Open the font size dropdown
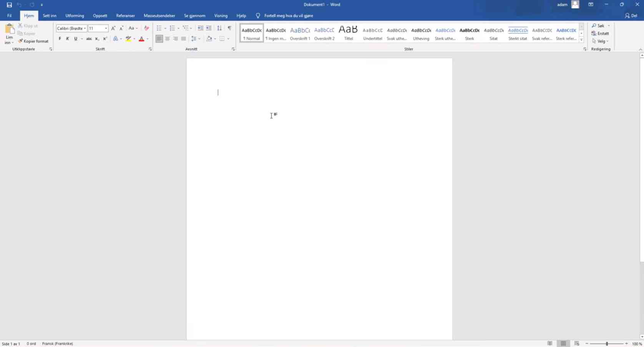 106,28
